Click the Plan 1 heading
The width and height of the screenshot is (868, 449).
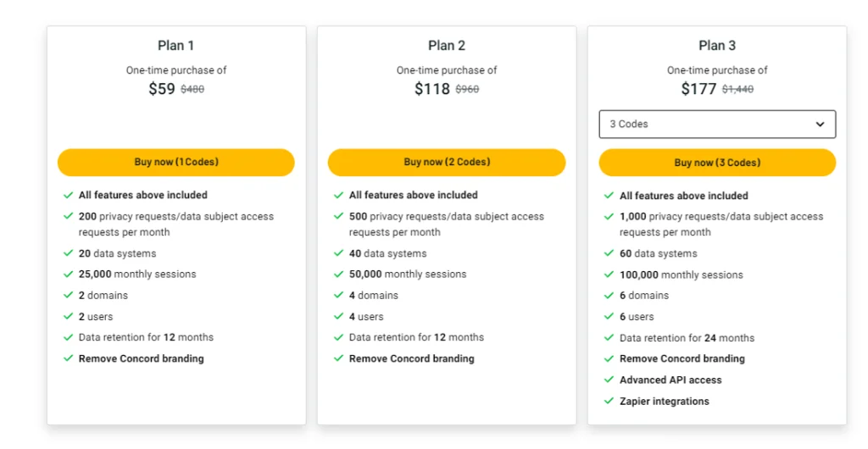(x=175, y=46)
